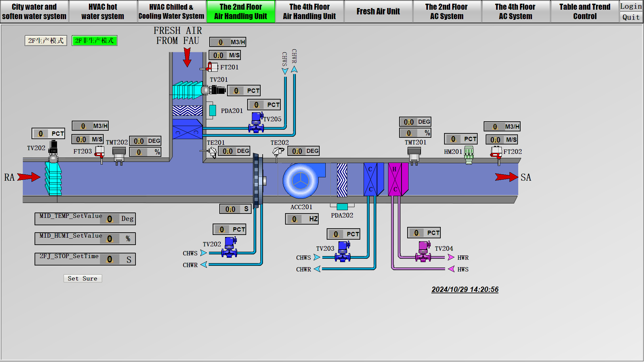Toggle the green 2F non-production mode button
This screenshot has height=362, width=644.
(95, 41)
